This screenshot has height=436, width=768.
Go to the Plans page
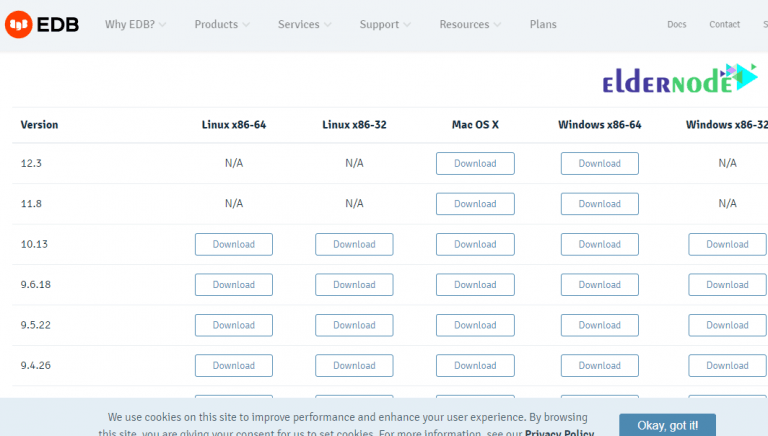(x=543, y=24)
